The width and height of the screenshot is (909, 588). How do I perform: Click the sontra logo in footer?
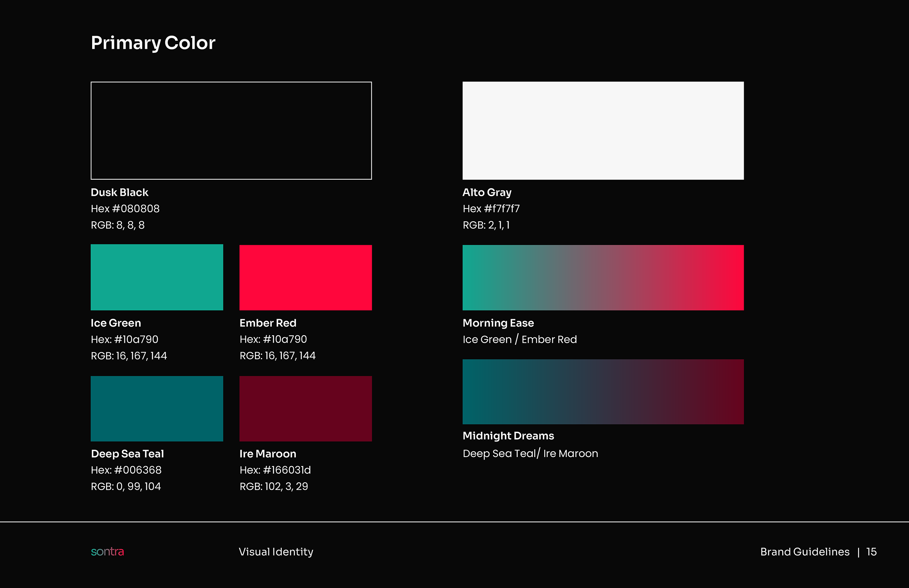click(x=107, y=552)
